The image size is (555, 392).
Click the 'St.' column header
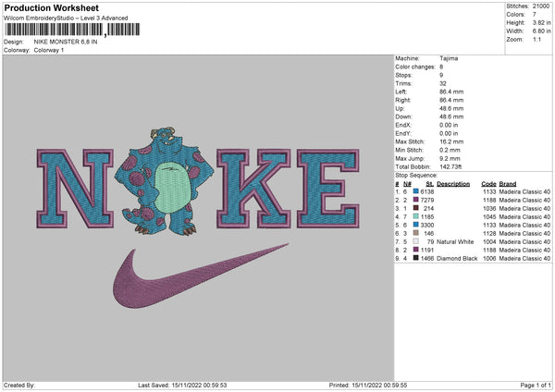pos(430,184)
